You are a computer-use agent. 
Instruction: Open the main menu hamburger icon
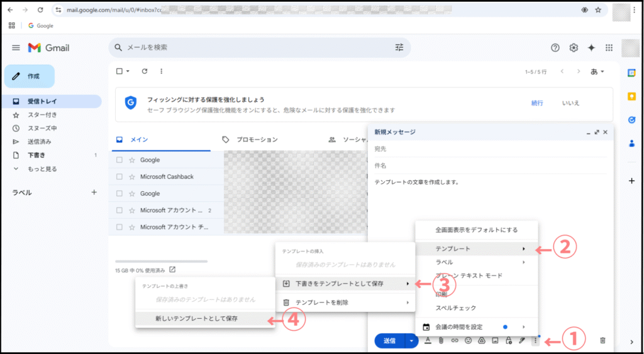(x=16, y=48)
